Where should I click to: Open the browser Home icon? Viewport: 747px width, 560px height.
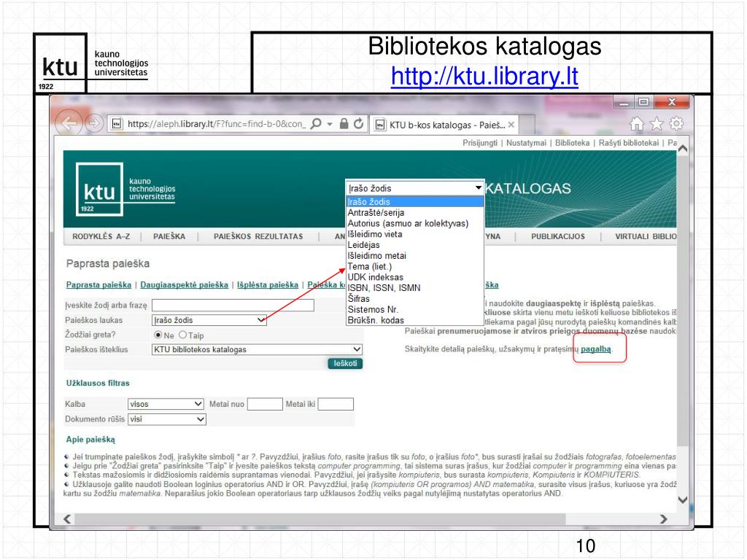pyautogui.click(x=636, y=124)
